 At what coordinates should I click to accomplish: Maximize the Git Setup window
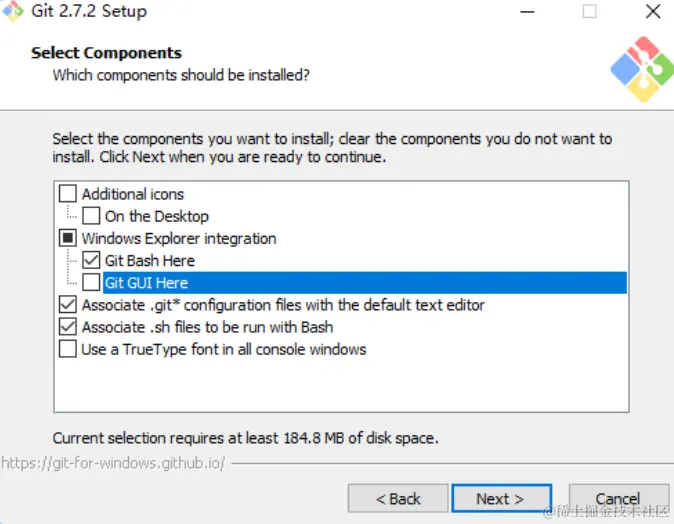pyautogui.click(x=589, y=12)
